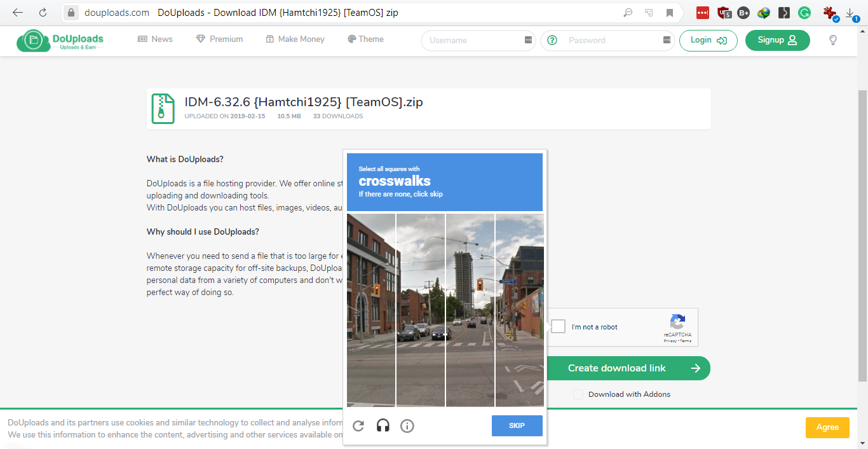Image resolution: width=868 pixels, height=449 pixels.
Task: Click the file name IDM-6.32.6 {Hamtchi1925} [TeamOS].zip
Action: tap(304, 102)
